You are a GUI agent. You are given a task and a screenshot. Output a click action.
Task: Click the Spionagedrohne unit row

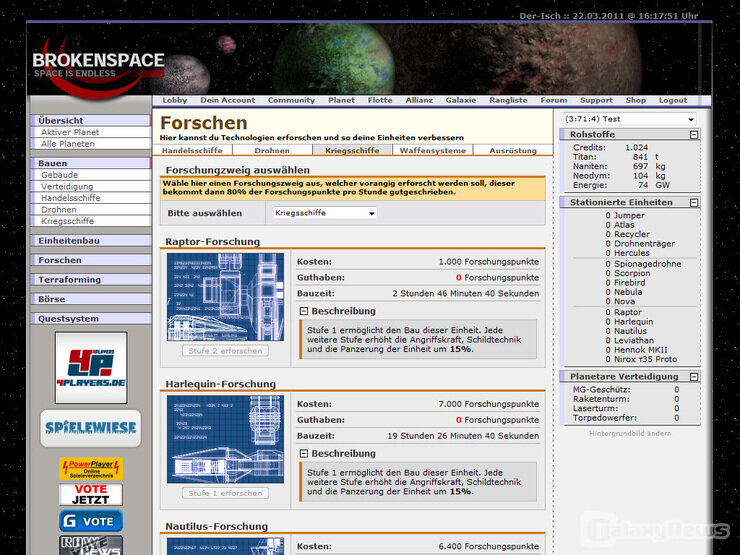pos(643,264)
